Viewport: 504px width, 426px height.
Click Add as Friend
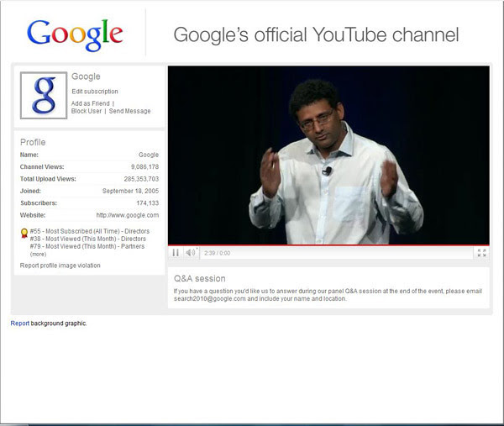(x=91, y=103)
